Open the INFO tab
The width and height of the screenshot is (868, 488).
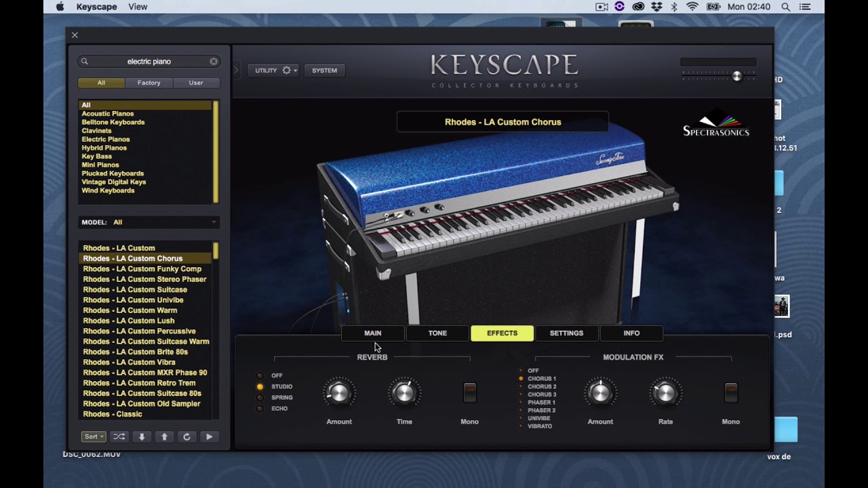click(x=631, y=333)
